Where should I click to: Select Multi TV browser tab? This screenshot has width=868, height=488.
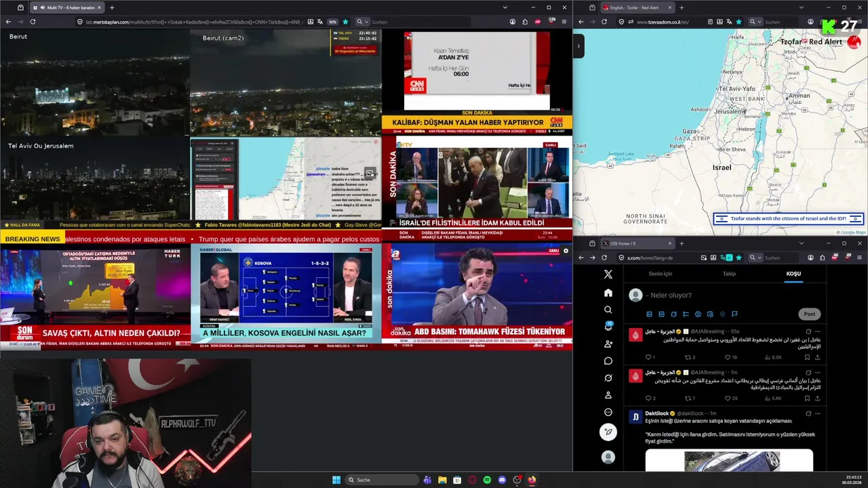pos(66,7)
